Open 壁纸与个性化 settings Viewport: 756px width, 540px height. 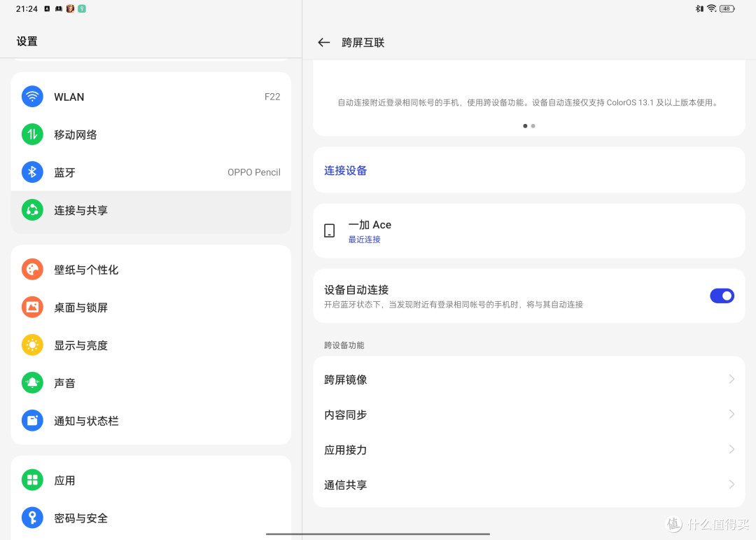pos(151,269)
